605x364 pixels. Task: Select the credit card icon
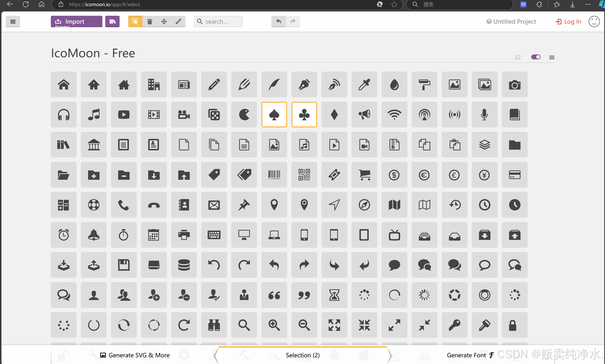(515, 175)
